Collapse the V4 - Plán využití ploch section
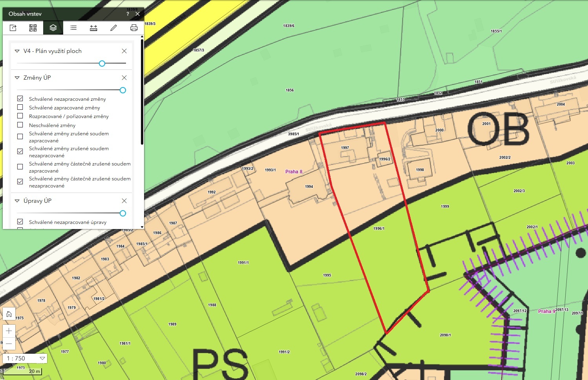The height and width of the screenshot is (380, 588). pyautogui.click(x=17, y=51)
